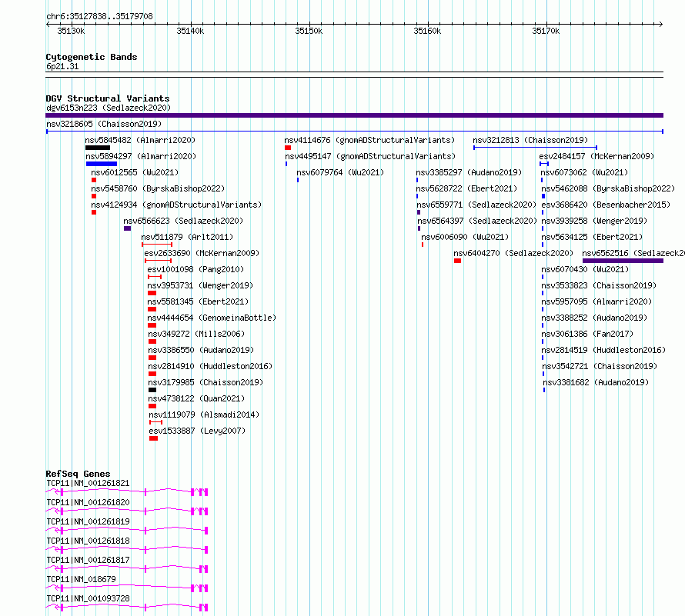Image resolution: width=685 pixels, height=616 pixels.
Task: Click nsv2814910 (Huddleston2016) label
Action: [x=210, y=366]
